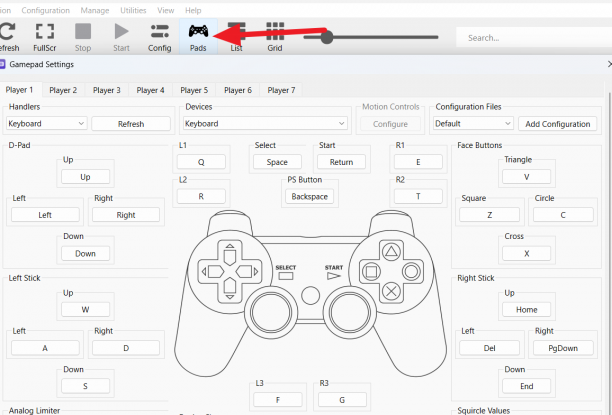612x415 pixels.
Task: Click the Start binding button Return
Action: pyautogui.click(x=341, y=162)
